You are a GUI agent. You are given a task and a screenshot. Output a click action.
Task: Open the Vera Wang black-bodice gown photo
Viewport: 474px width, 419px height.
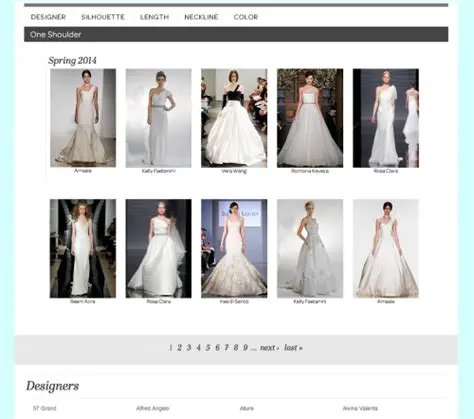click(x=234, y=118)
